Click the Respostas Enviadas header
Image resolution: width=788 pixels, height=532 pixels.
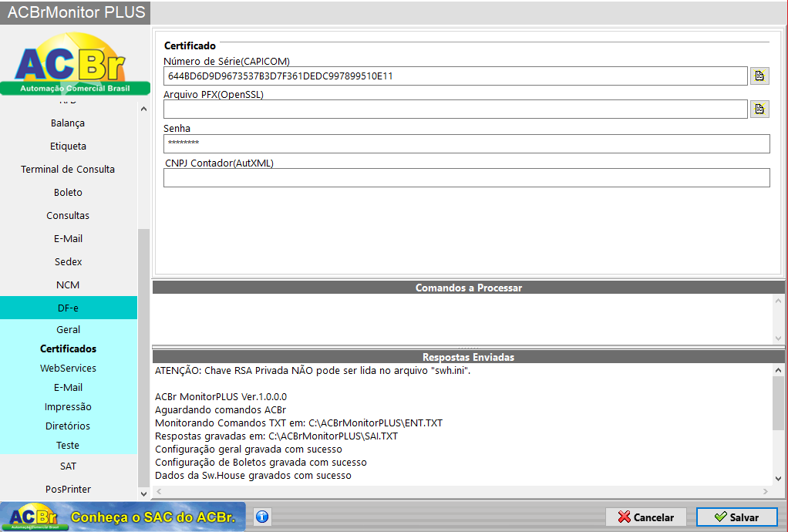468,357
